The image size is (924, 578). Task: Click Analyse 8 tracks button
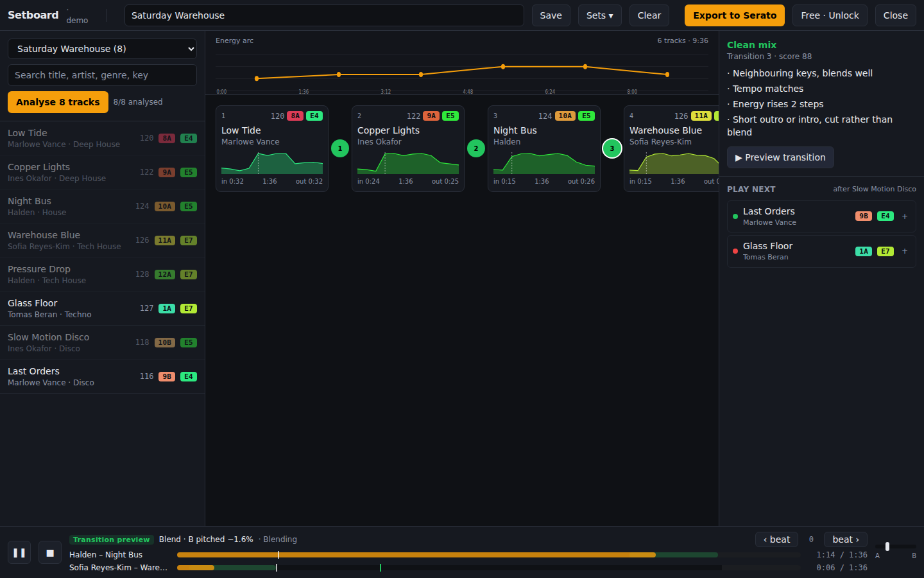coord(58,102)
